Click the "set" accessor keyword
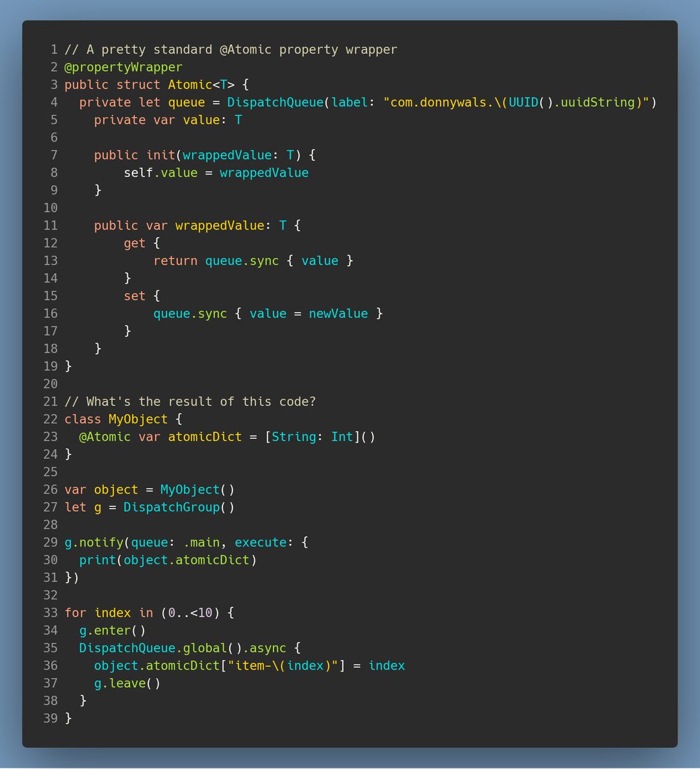This screenshot has height=769, width=700. [x=134, y=296]
